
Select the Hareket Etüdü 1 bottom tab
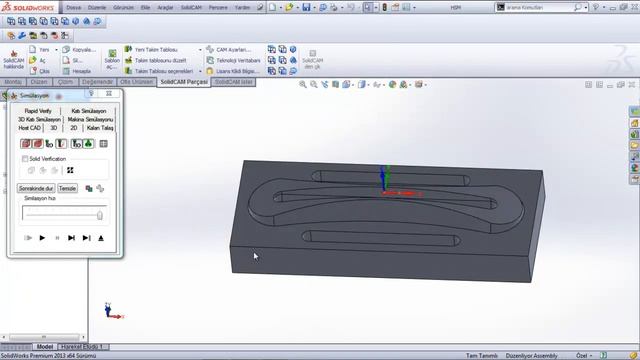(x=83, y=347)
